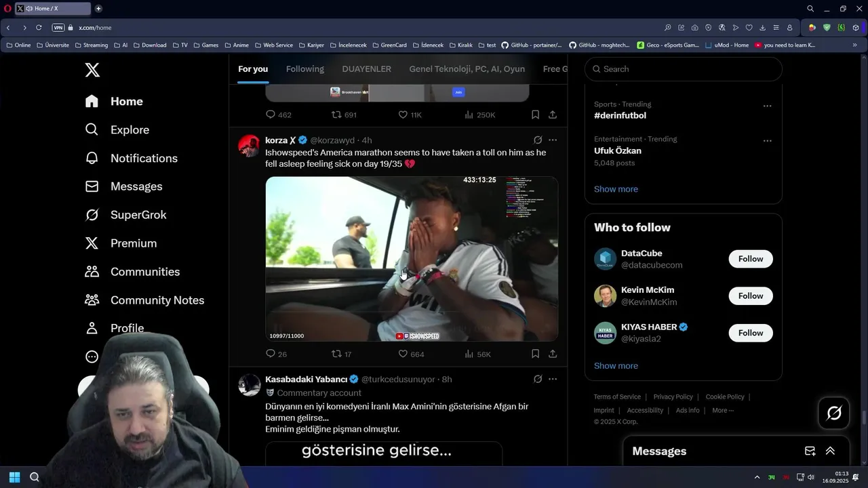Open Cookie Policy link

(x=725, y=397)
